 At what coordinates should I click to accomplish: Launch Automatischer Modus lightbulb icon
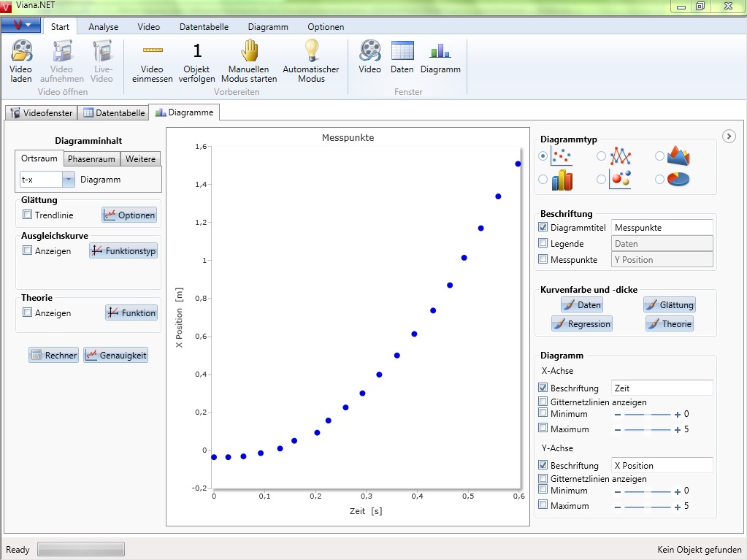tap(311, 51)
